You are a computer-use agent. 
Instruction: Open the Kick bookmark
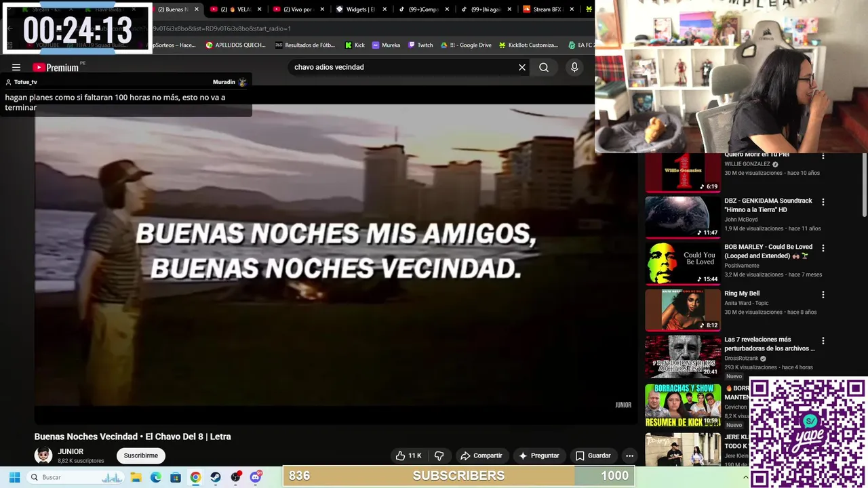pos(355,45)
